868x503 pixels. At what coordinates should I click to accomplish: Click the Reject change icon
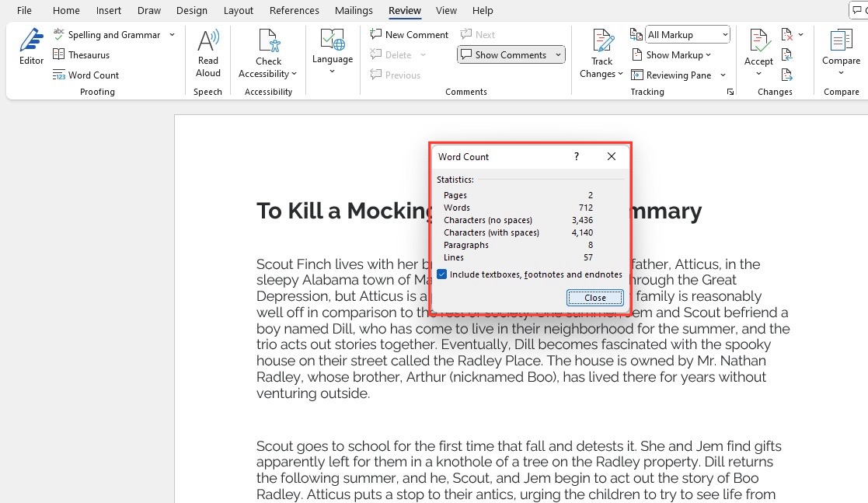786,34
